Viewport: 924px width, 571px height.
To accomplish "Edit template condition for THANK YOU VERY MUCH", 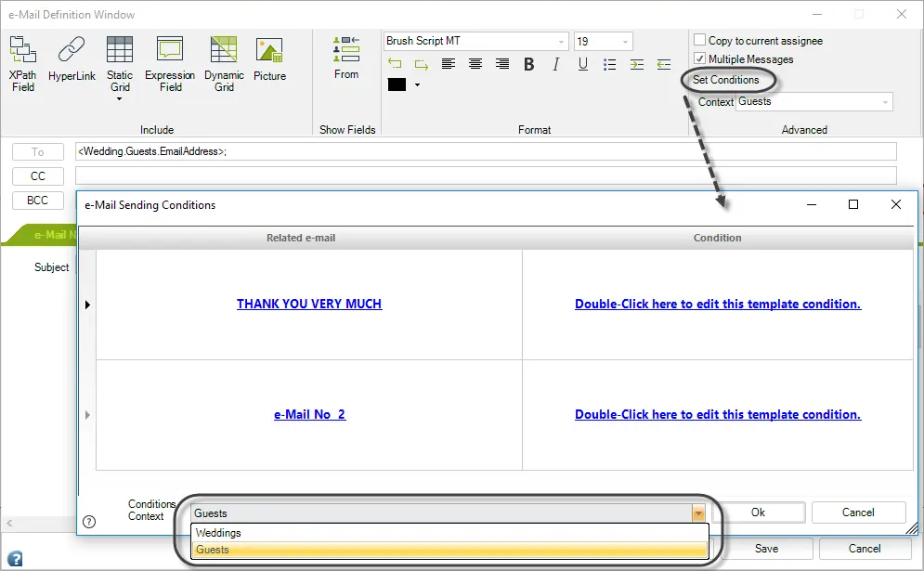I will coord(718,304).
